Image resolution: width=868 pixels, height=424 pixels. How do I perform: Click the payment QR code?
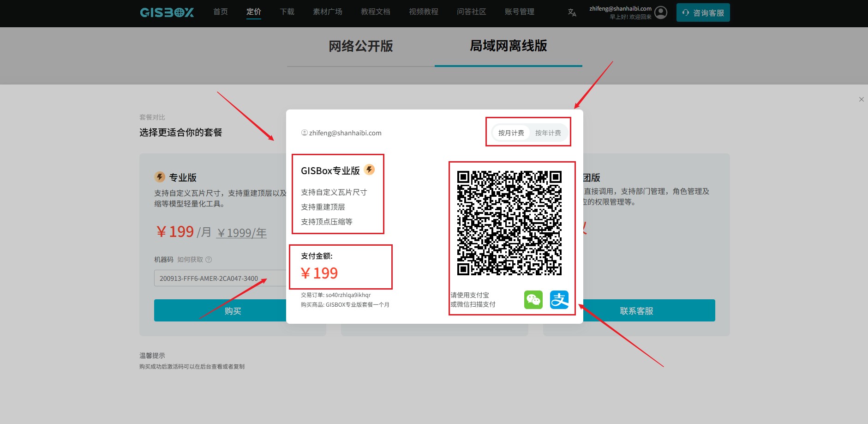coord(509,223)
